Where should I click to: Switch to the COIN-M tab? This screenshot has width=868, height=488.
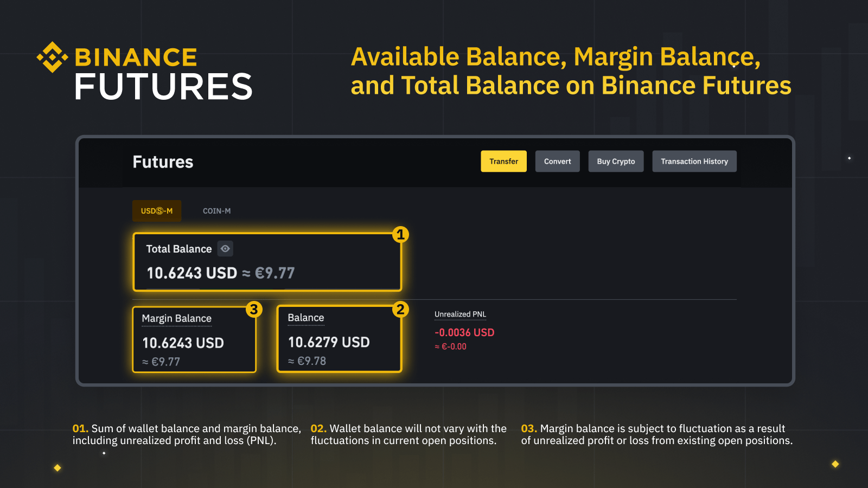click(216, 211)
